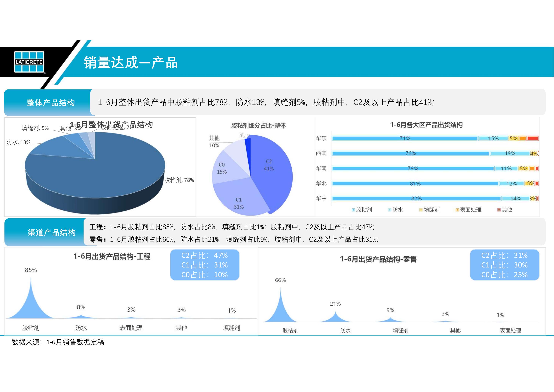554x392 pixels.
Task: Select the 整体产品结构 section label
Action: click(51, 103)
